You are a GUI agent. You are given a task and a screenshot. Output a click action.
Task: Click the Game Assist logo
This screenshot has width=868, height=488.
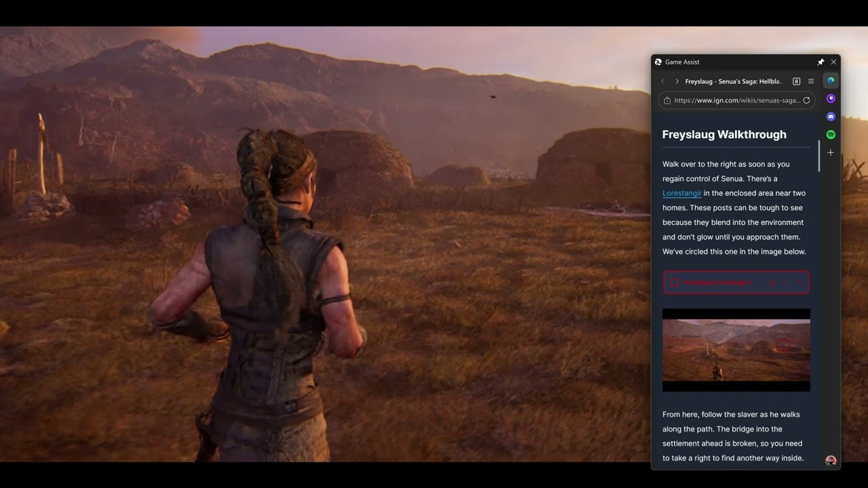tap(657, 62)
